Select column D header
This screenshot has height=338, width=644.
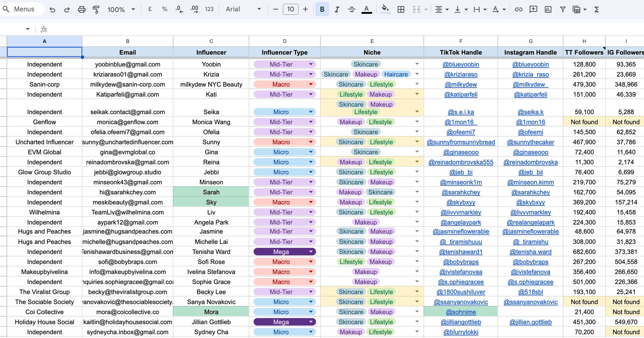click(x=284, y=41)
